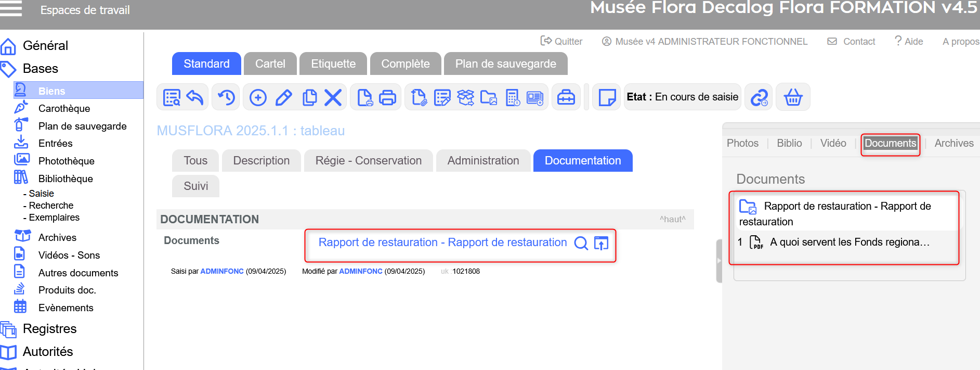
Task: Click the plus-circle add record icon
Action: 258,97
